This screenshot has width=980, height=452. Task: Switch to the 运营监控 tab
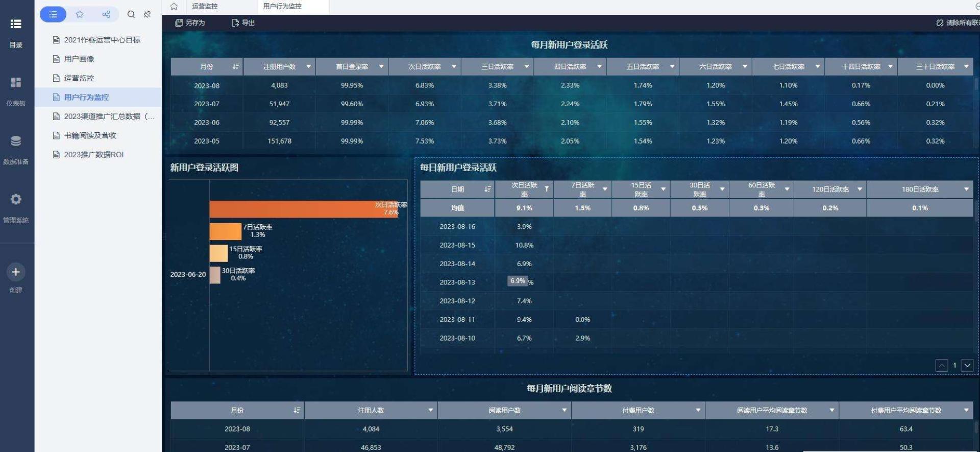tap(205, 7)
